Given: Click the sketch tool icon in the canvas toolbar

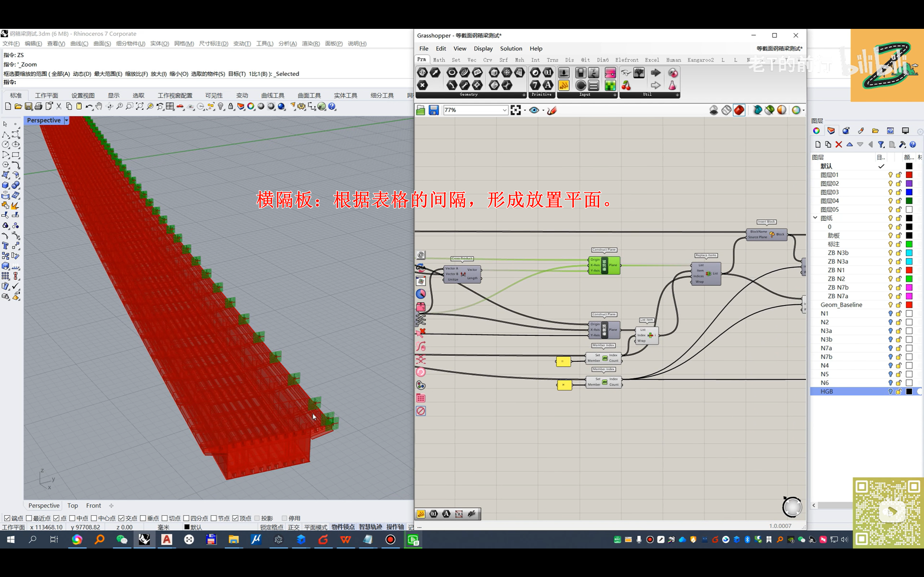Looking at the screenshot, I should click(552, 110).
